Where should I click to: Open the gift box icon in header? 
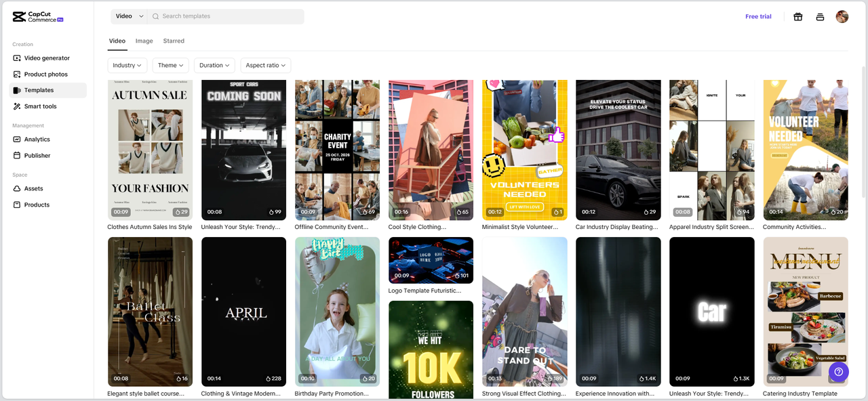797,17
